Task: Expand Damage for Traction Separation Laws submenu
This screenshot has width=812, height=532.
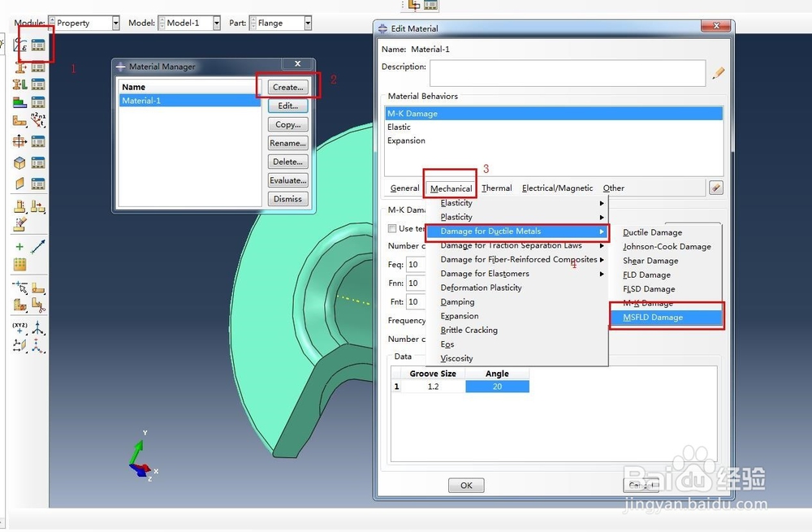Action: pyautogui.click(x=516, y=245)
